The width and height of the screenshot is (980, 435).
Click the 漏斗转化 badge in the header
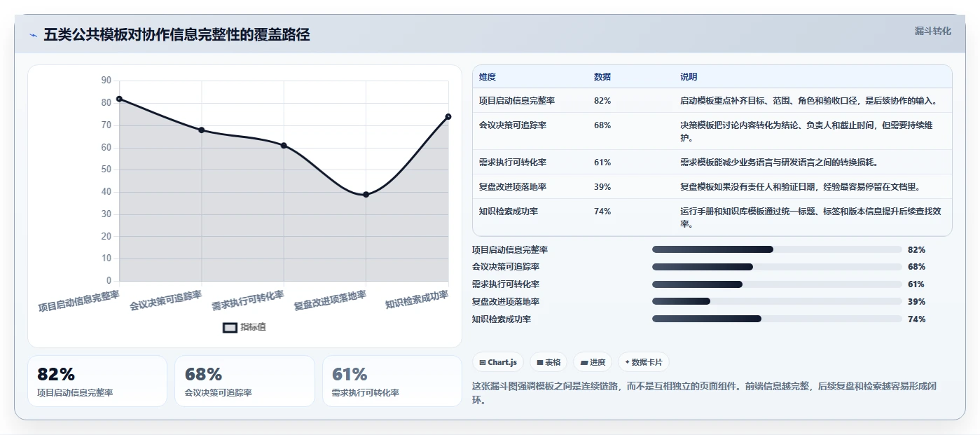[932, 32]
